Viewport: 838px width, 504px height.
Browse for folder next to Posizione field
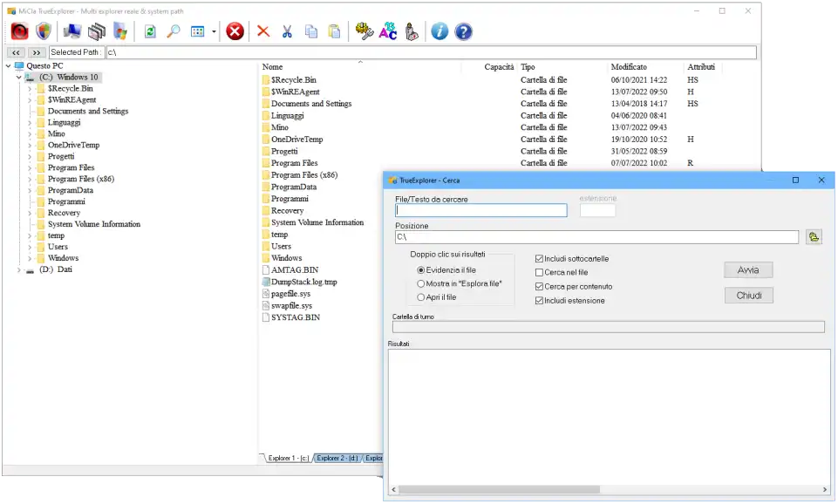pos(814,237)
